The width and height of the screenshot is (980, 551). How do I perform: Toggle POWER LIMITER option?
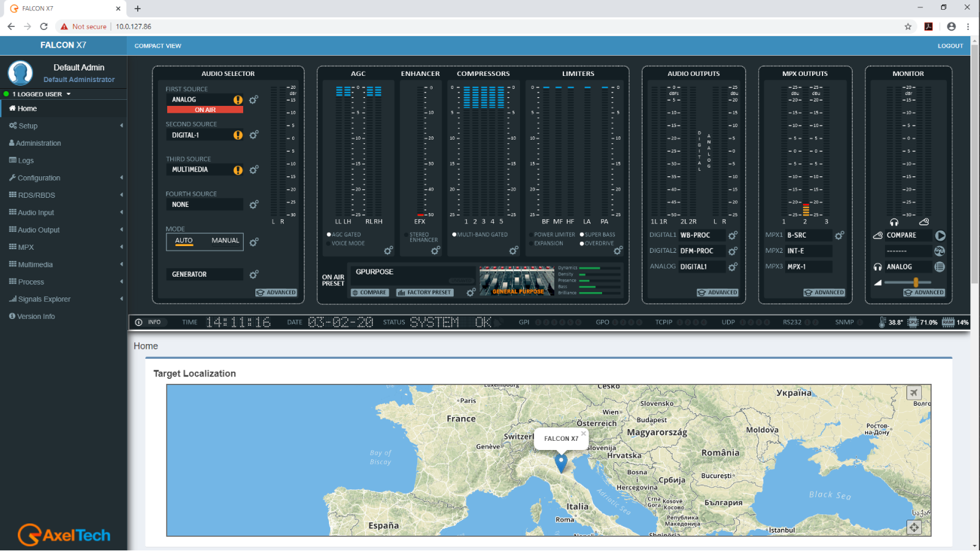click(552, 234)
